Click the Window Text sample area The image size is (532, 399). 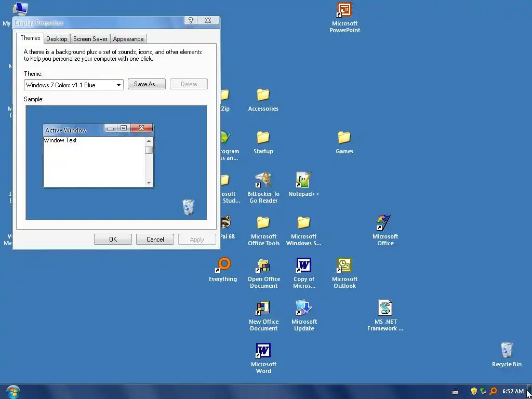pos(94,162)
